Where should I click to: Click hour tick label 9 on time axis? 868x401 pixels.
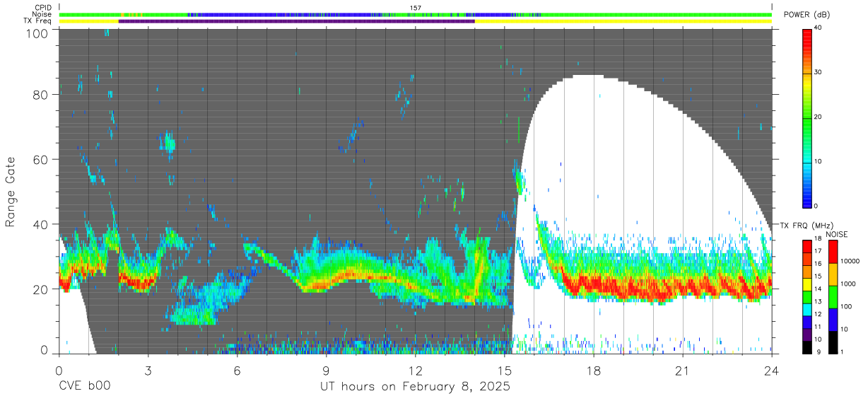[x=326, y=371]
